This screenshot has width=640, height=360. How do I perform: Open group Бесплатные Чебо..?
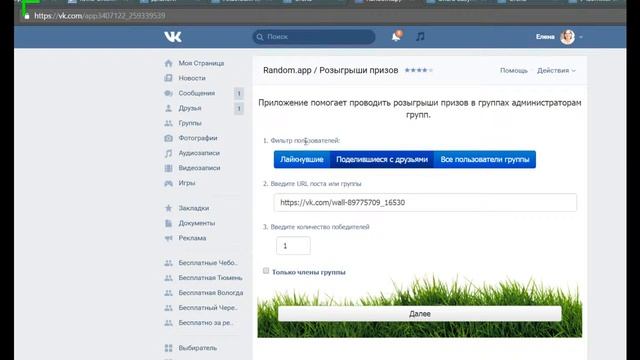click(x=208, y=263)
